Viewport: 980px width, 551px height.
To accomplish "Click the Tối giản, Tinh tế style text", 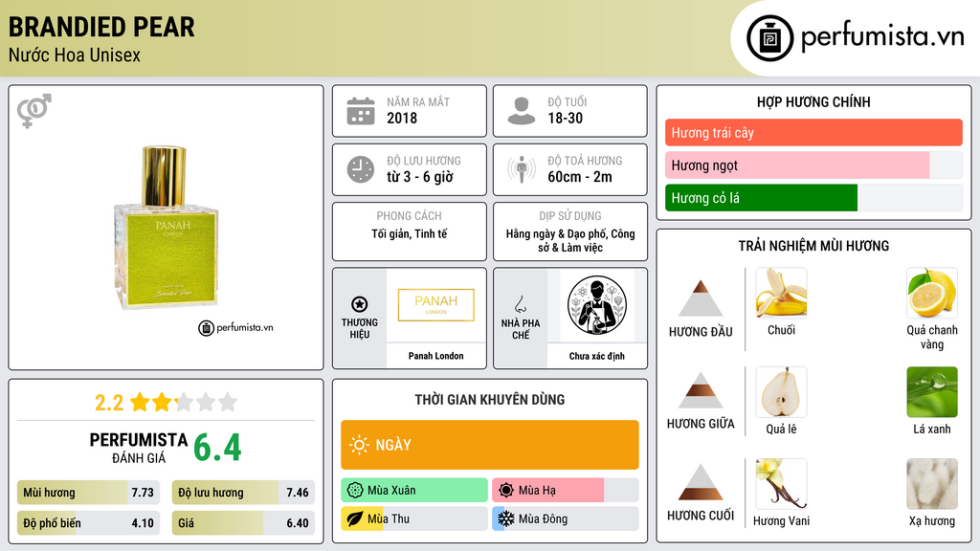I will [410, 233].
